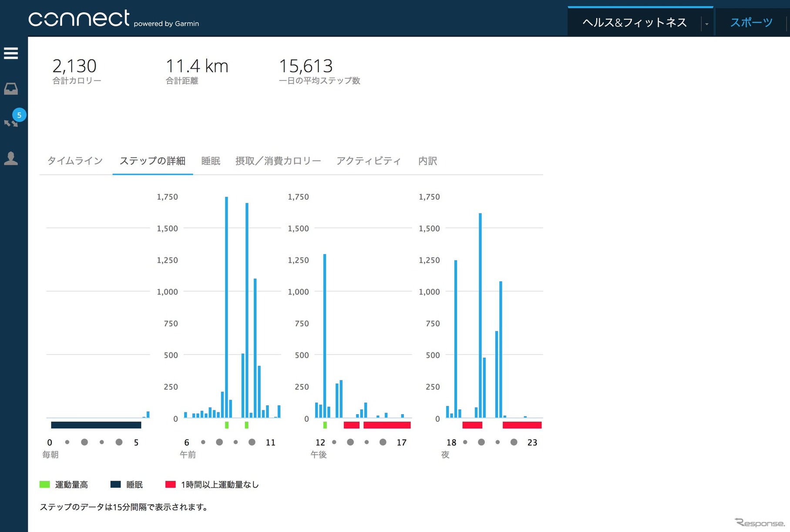
Task: Select the ステップの詳細 tab
Action: 152,161
